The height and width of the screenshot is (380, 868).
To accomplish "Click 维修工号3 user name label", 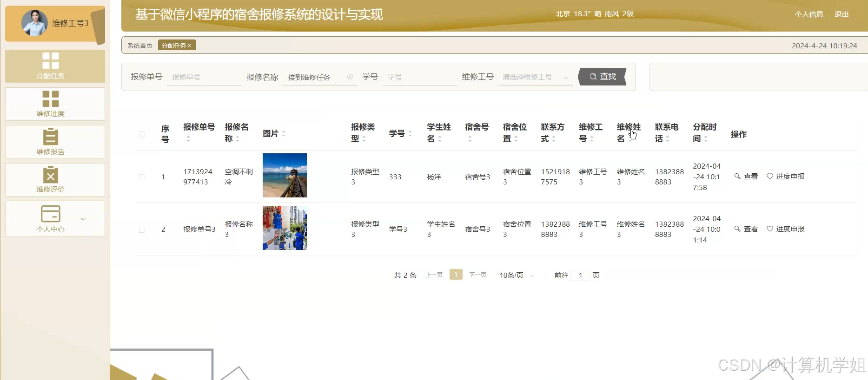I will click(x=70, y=23).
